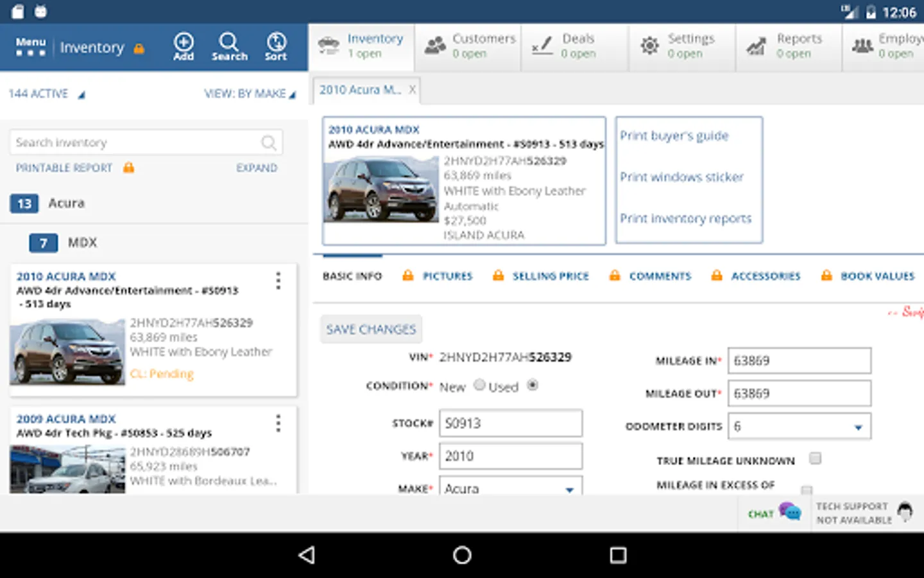Open the PRINTABLE REPORT link
The height and width of the screenshot is (578, 924).
pyautogui.click(x=64, y=168)
